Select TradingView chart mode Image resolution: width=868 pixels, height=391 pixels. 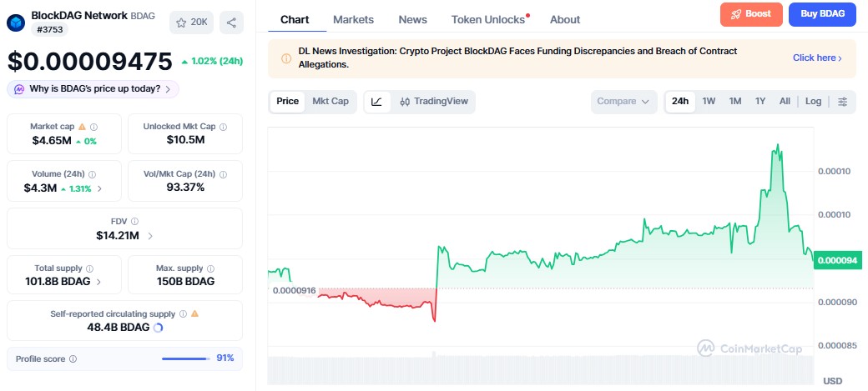435,102
